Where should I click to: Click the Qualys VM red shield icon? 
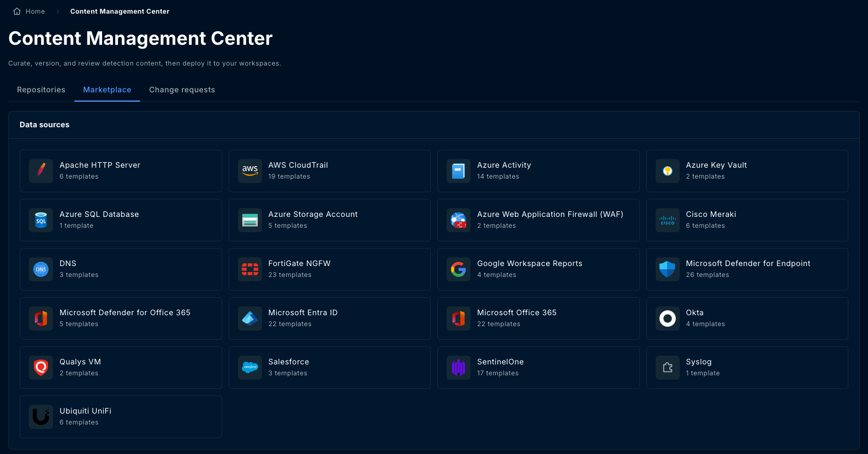tap(41, 368)
